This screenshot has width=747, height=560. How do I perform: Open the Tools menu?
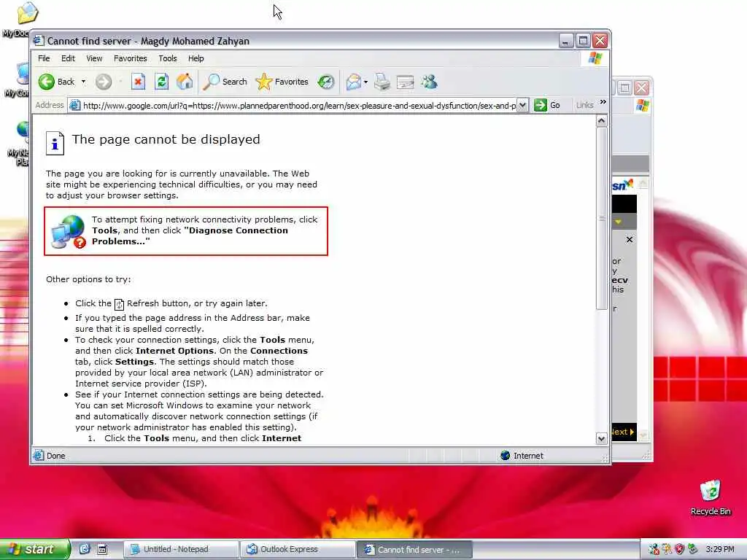(x=168, y=58)
